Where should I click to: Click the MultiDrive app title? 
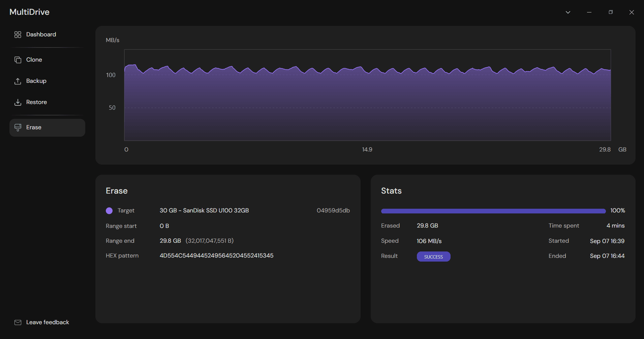click(29, 12)
